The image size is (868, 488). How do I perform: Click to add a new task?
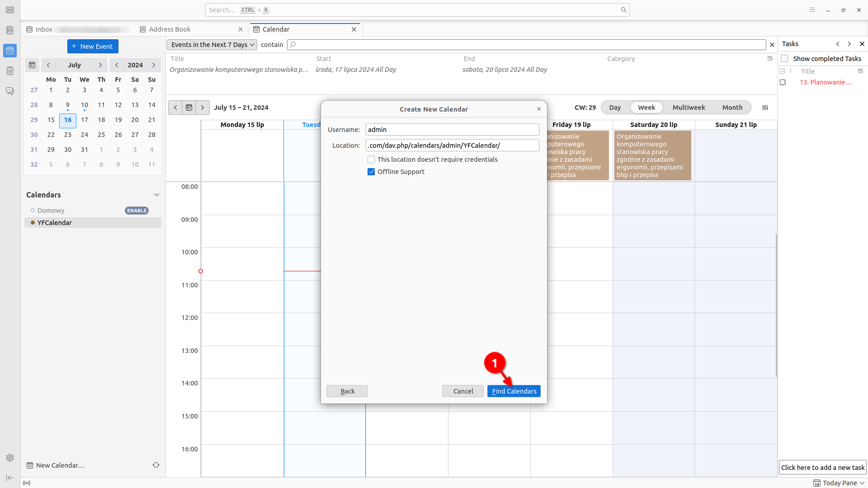[x=822, y=468]
